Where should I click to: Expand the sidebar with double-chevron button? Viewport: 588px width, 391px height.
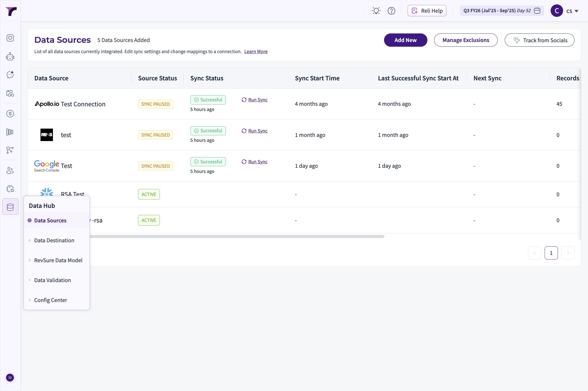point(10,378)
